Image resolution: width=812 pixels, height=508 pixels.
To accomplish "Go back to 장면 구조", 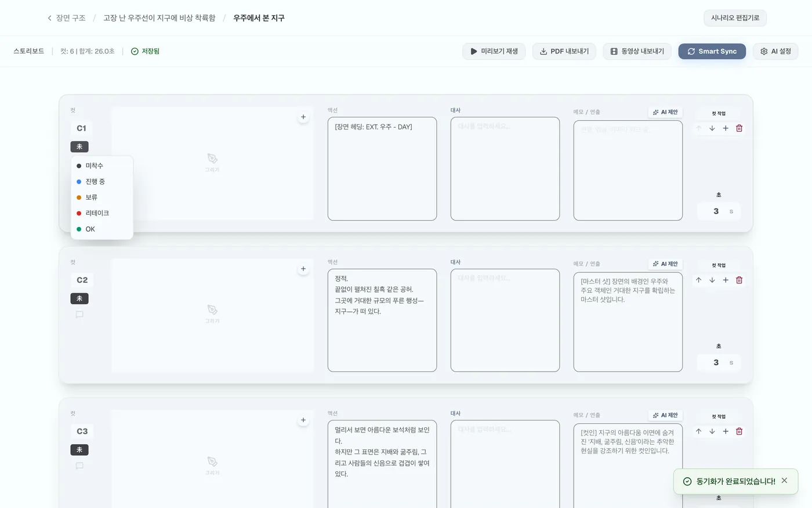I will [x=66, y=18].
